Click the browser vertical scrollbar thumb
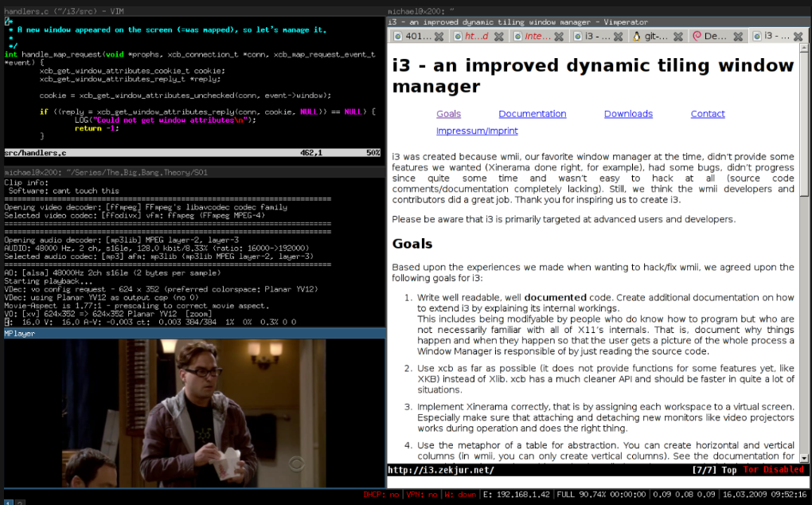Viewport: 812px width, 505px height. click(x=804, y=124)
